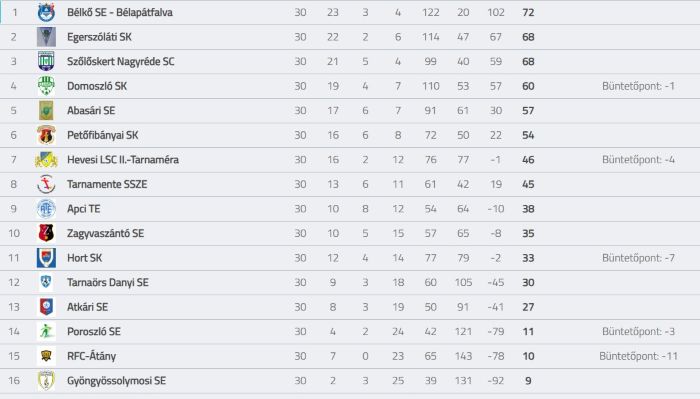Click the Büntetőpont: -11 note for RFC-Átány
The width and height of the screenshot is (700, 399).
tap(638, 356)
